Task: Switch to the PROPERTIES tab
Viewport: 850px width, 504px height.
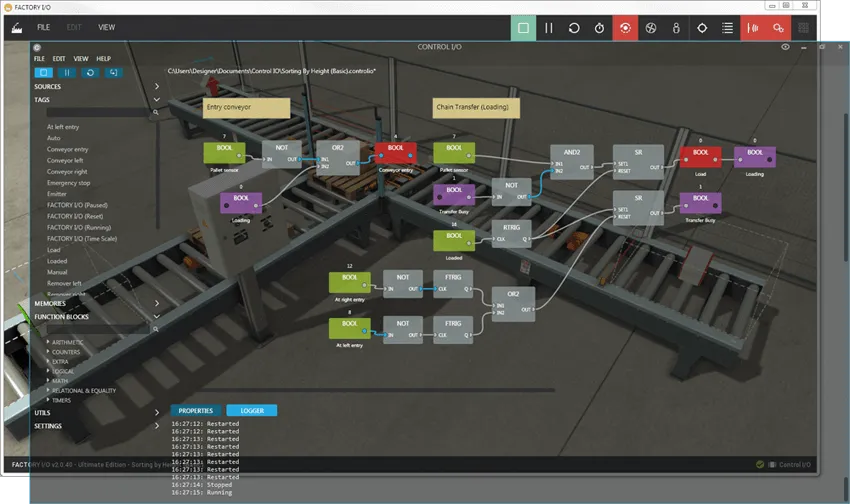Action: click(x=196, y=411)
